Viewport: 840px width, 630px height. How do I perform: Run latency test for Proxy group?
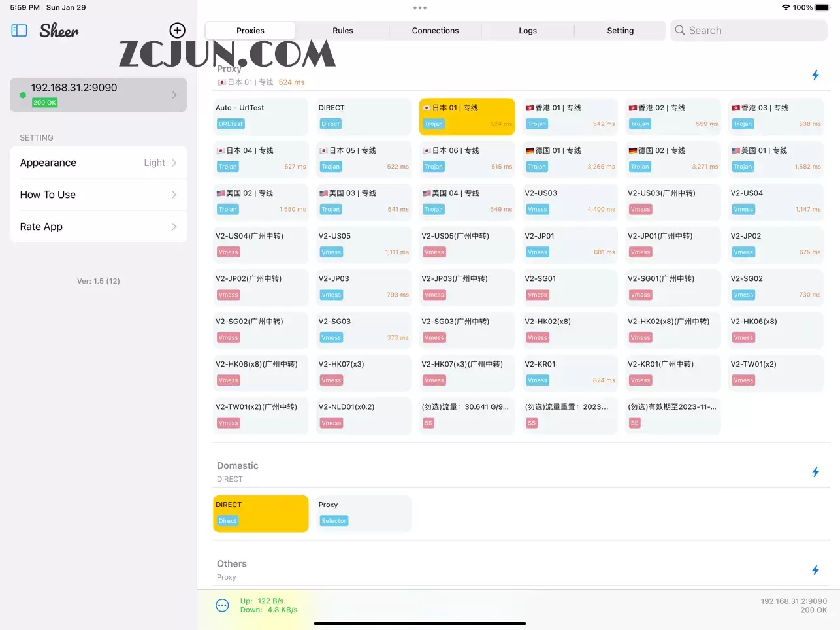815,75
